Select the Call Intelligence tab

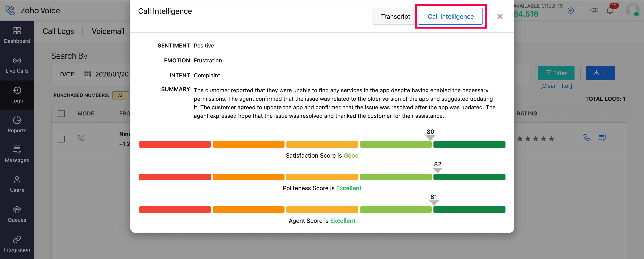click(451, 16)
